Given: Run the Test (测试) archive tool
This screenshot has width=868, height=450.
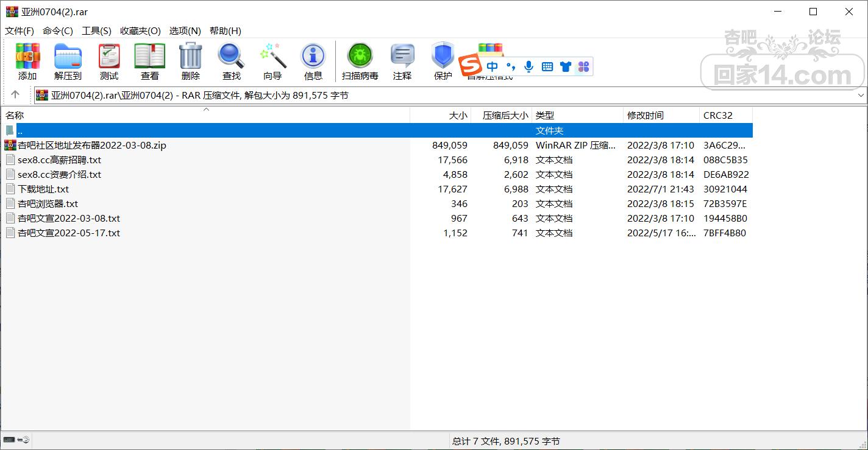Looking at the screenshot, I should (109, 61).
